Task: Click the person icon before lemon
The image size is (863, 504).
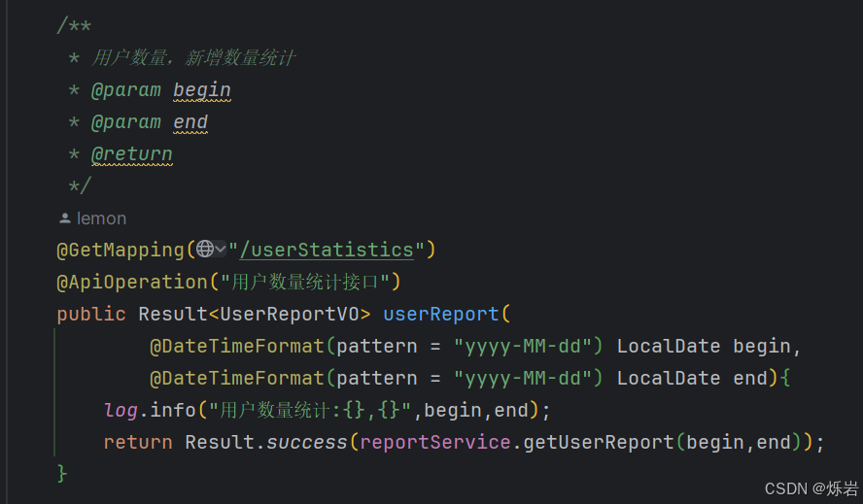Action: pyautogui.click(x=65, y=218)
